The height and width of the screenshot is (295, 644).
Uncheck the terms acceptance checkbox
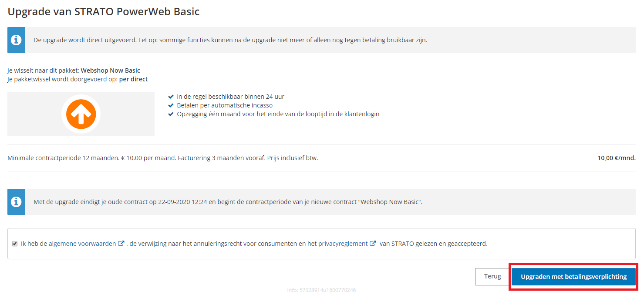point(15,244)
